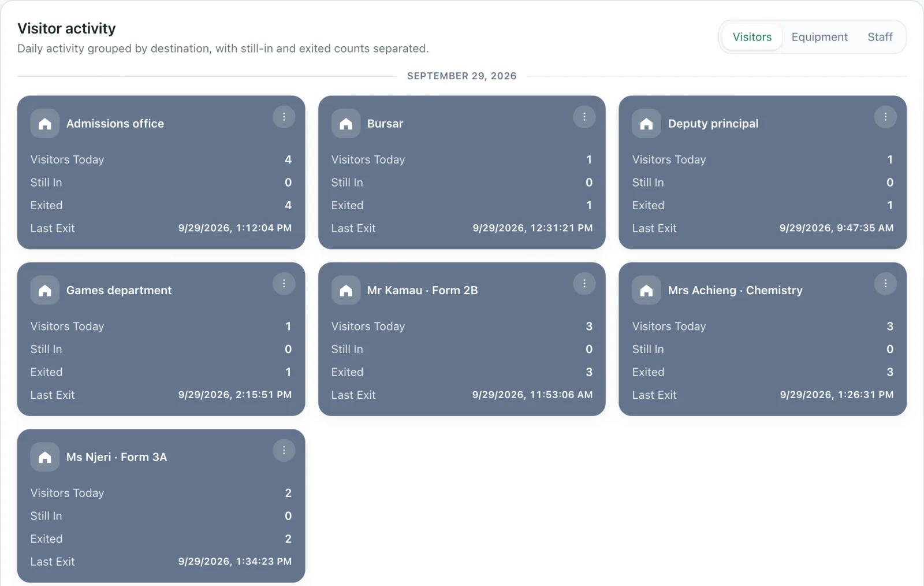Click the last exit time 12:31:21 PM
Image resolution: width=924 pixels, height=586 pixels.
[x=532, y=228]
